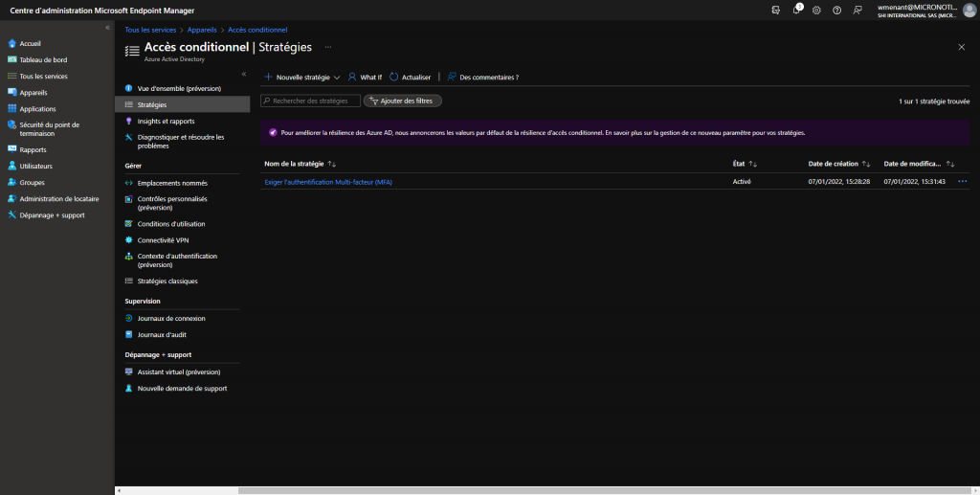Click inside Rechercher des stratégies field
This screenshot has width=980, height=495.
pos(311,101)
